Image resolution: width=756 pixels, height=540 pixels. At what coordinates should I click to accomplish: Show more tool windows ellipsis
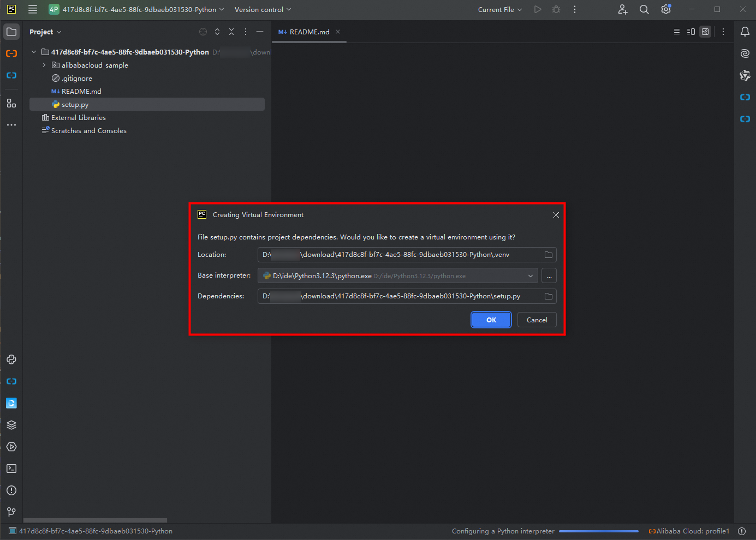[11, 125]
